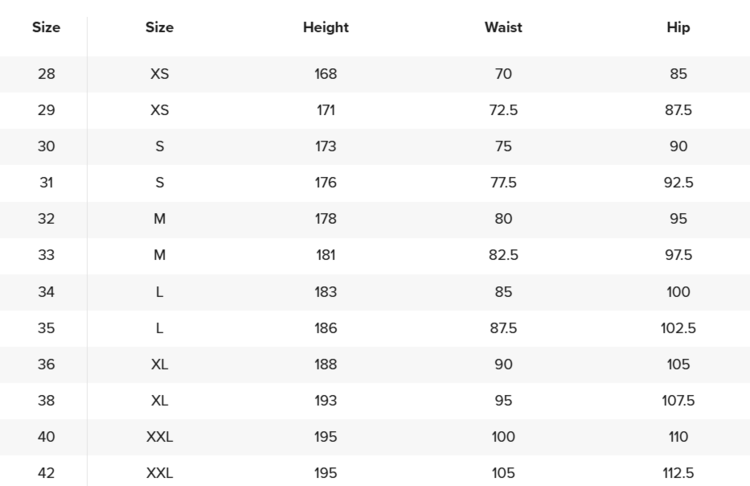Click hip value 110
The width and height of the screenshot is (750, 486).
pos(678,437)
